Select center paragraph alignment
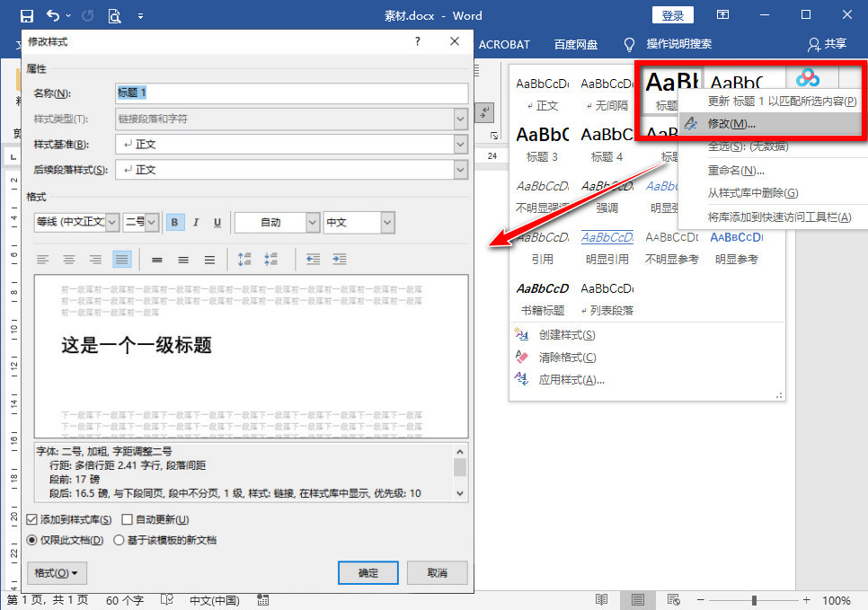The width and height of the screenshot is (868, 610). 69,259
